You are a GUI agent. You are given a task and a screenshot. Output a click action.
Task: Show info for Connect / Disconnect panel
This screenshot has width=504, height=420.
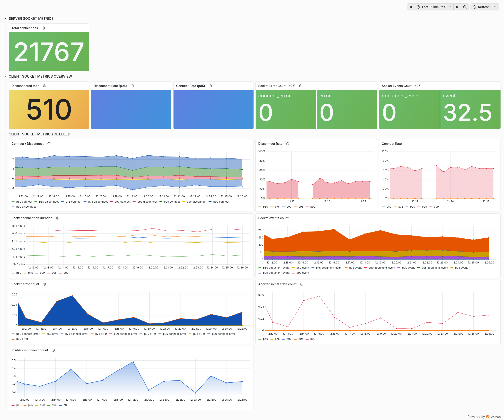[x=49, y=144]
